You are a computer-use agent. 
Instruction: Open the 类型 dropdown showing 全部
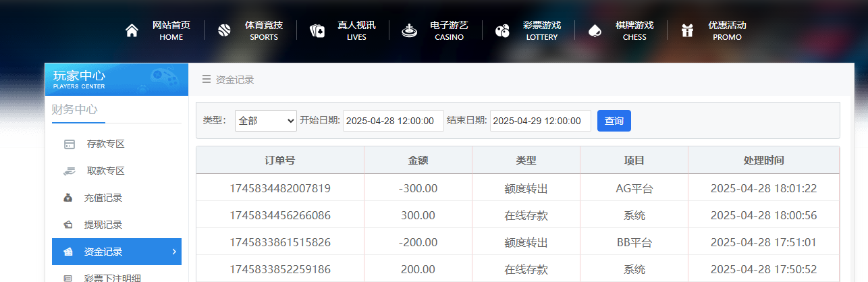(x=266, y=121)
